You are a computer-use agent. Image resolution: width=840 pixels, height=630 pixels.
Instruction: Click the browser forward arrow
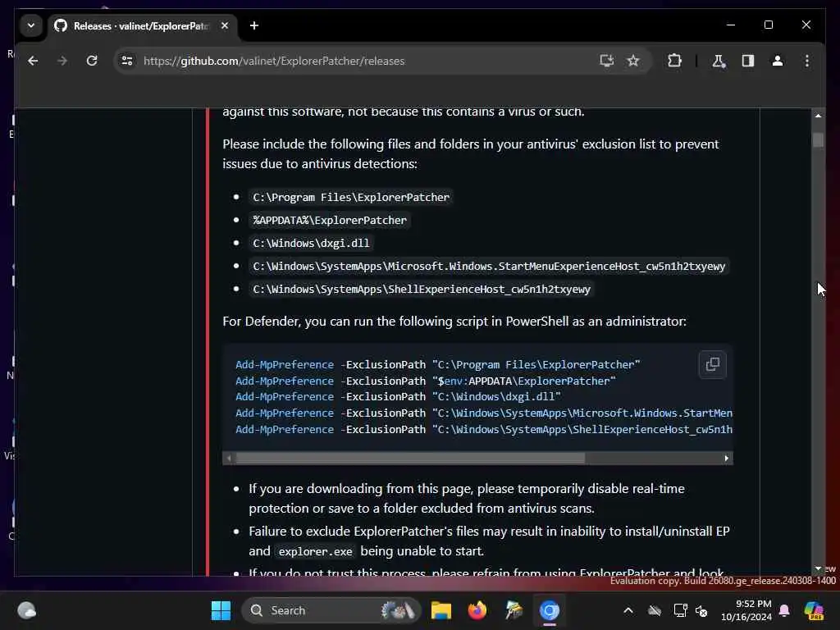[x=62, y=61]
